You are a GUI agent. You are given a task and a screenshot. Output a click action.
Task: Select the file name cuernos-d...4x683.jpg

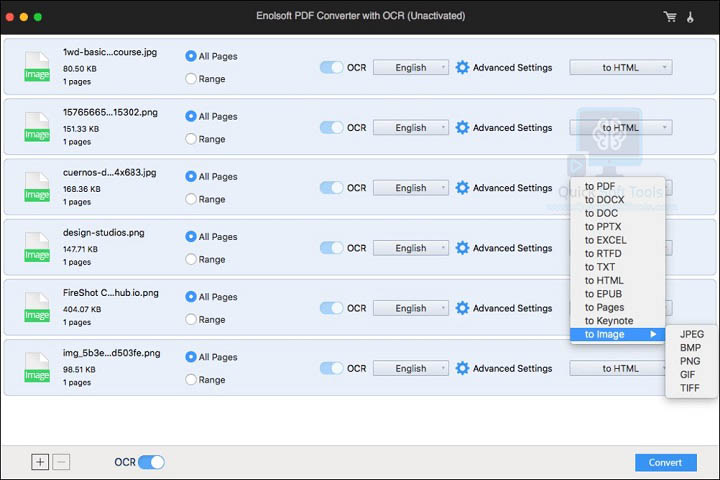[110, 173]
